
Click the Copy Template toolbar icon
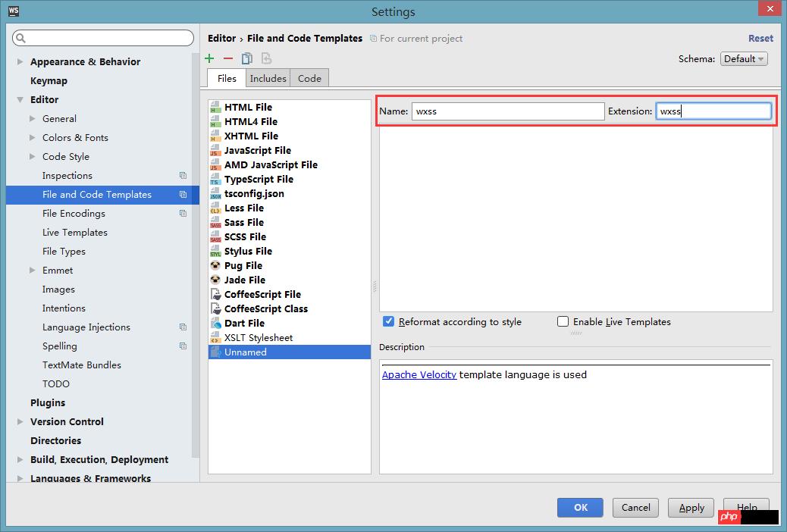[x=246, y=58]
